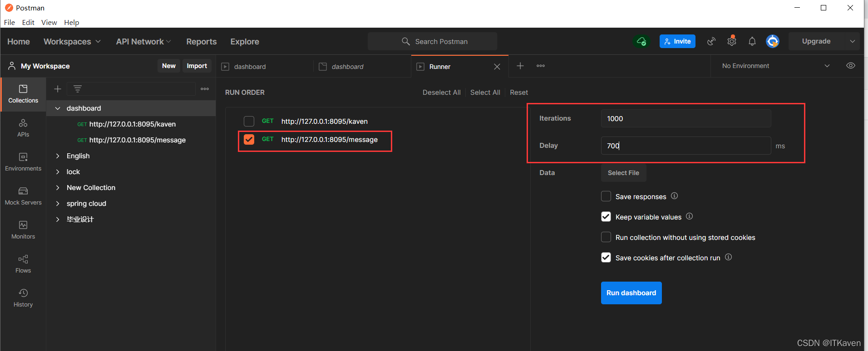Click the My Workspace person icon
Viewport: 868px width, 351px height.
pos(12,66)
